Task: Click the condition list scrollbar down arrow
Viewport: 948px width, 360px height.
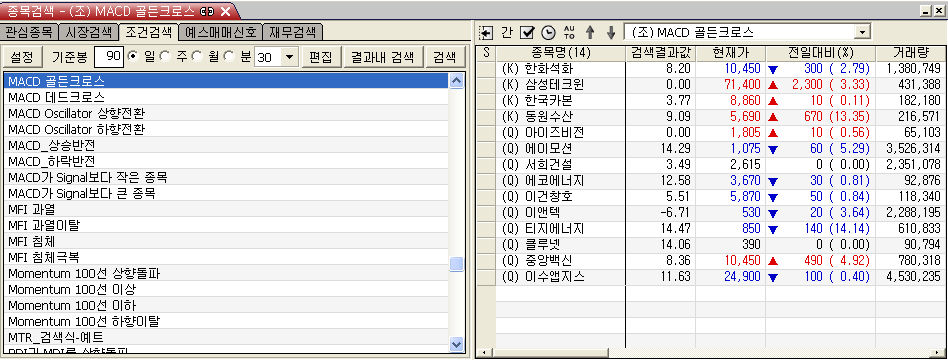Action: [x=456, y=344]
